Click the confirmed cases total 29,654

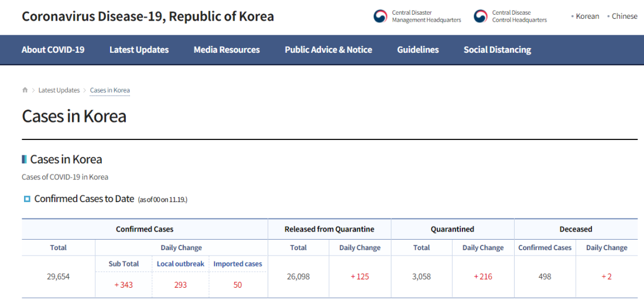(59, 277)
